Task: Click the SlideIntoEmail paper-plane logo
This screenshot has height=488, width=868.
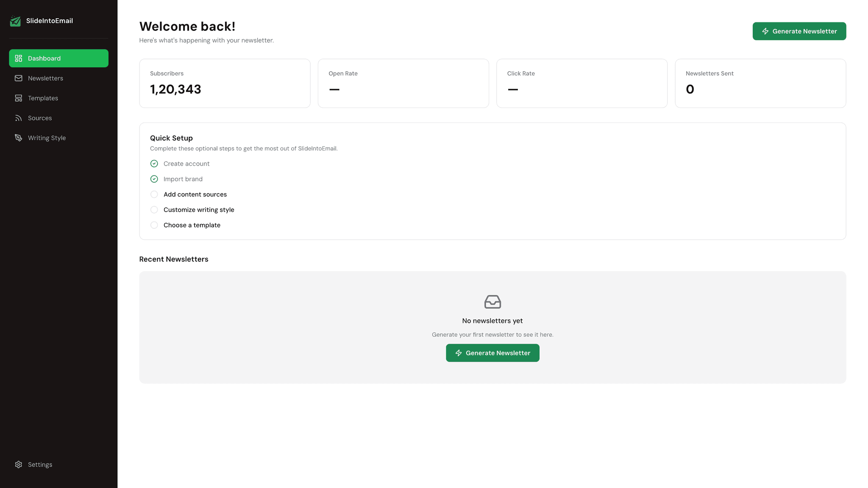Action: tap(16, 21)
